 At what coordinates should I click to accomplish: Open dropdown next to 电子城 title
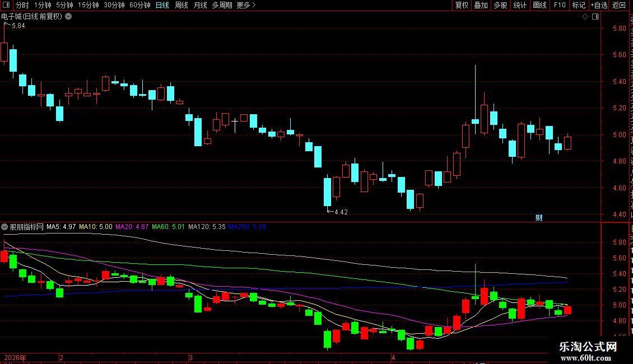69,16
